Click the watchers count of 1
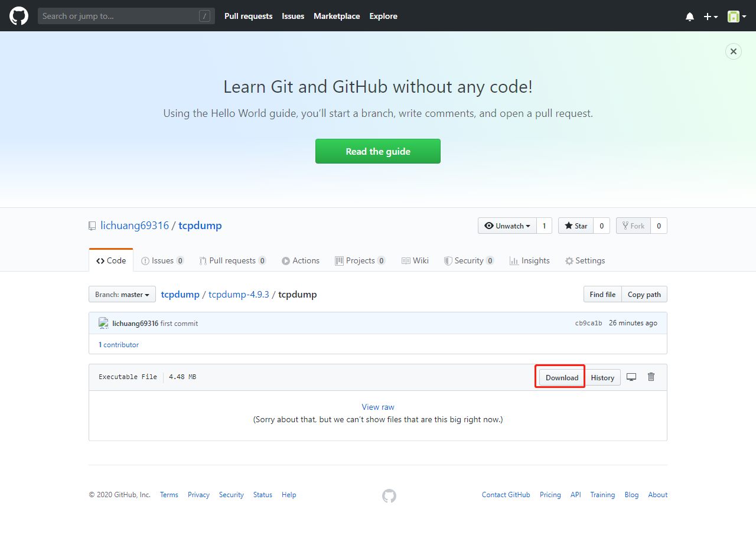756x545 pixels. 545,226
